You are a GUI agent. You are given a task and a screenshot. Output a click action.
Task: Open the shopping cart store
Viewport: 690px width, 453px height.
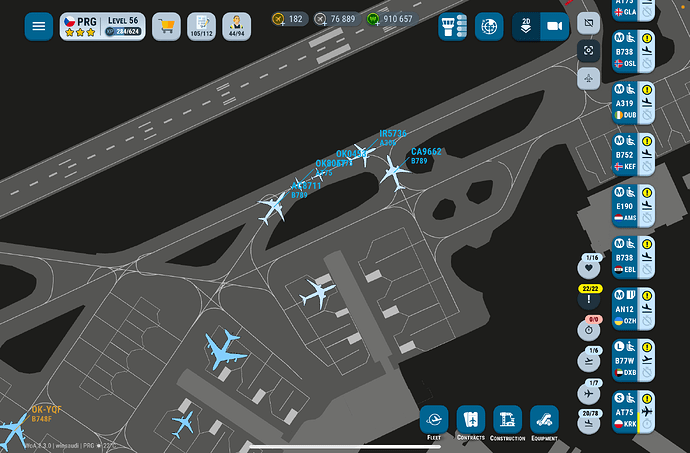(x=166, y=26)
